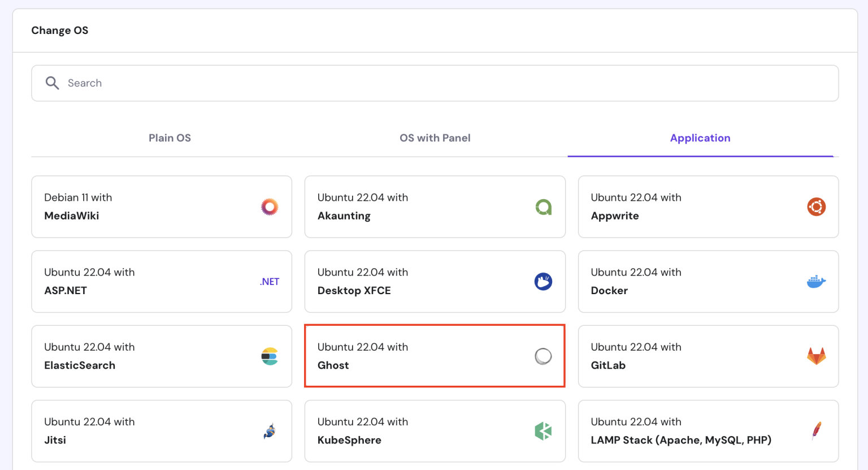The height and width of the screenshot is (470, 868).
Task: Click the Ghost circle logo icon
Action: [543, 356]
